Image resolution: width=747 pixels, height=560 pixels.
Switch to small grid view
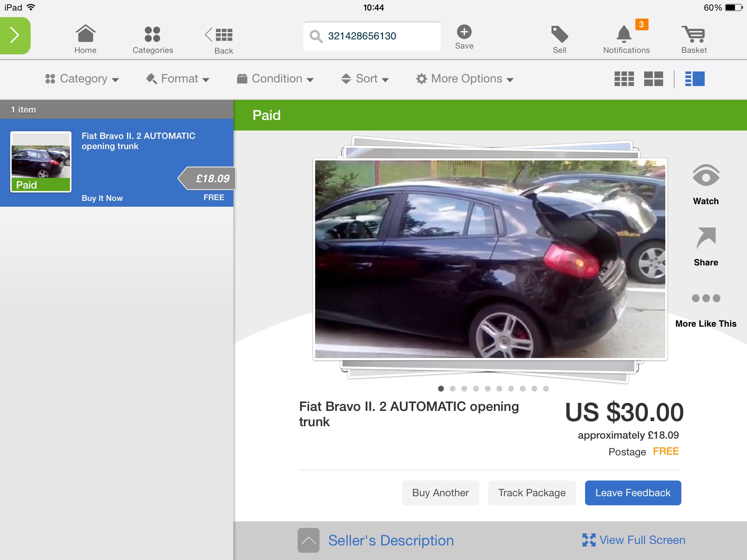pyautogui.click(x=624, y=79)
